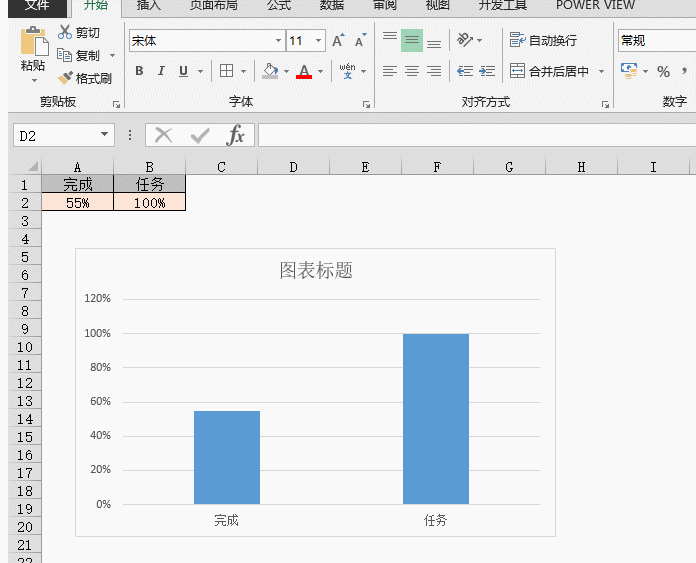696x563 pixels.
Task: Toggle Bold formatting
Action: click(x=139, y=71)
